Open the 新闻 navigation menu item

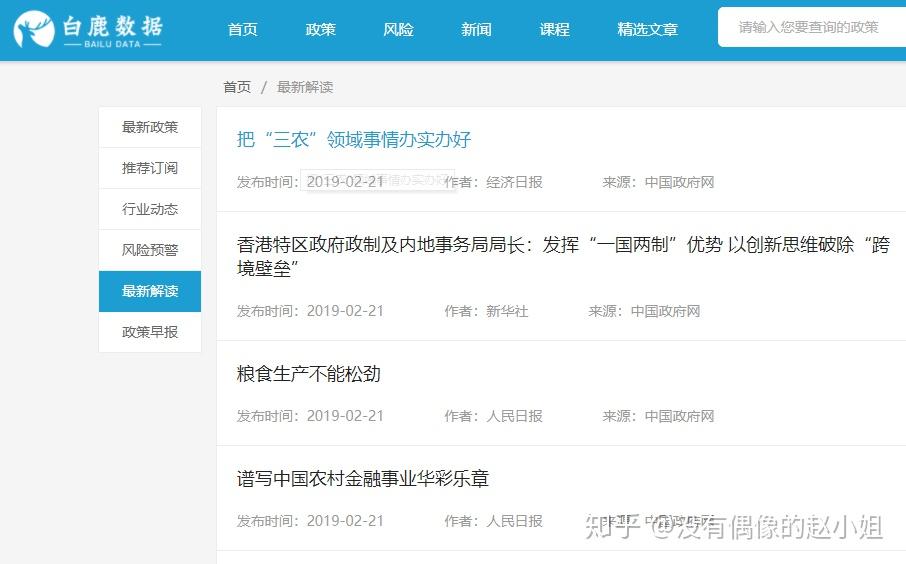point(477,29)
